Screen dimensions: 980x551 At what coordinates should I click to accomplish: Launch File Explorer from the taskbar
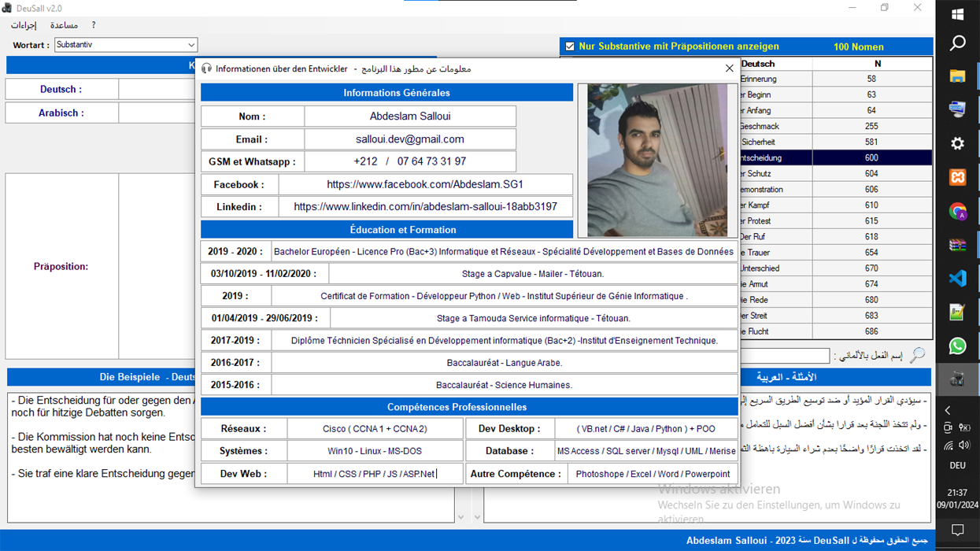point(957,76)
